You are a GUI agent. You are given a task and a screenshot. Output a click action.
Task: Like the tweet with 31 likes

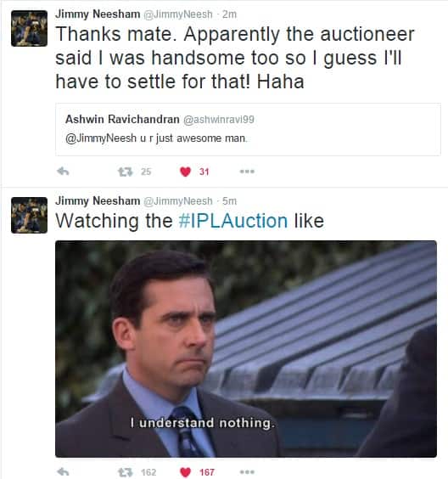185,172
